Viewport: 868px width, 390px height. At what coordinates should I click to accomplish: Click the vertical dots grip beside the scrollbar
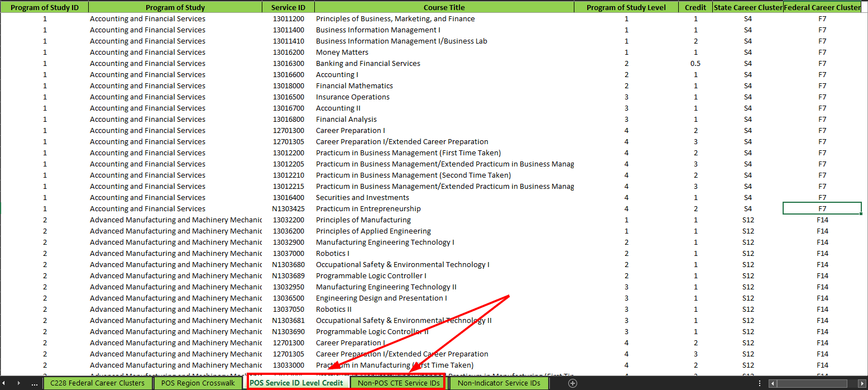(x=759, y=383)
